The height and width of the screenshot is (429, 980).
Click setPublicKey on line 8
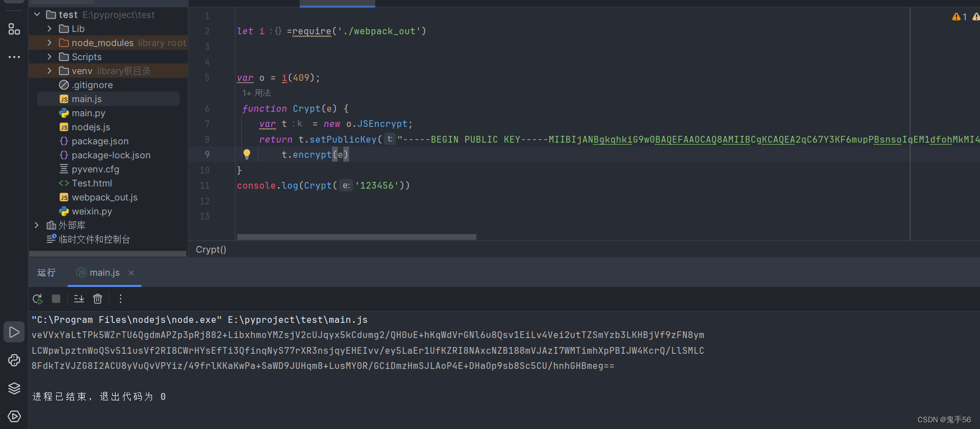(x=343, y=139)
